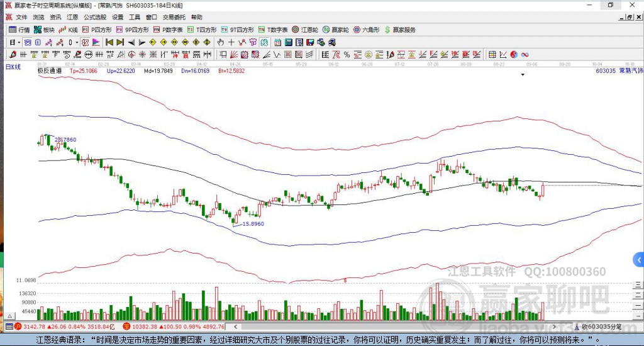Click the circled cross target tool
This screenshot has width=644, height=346.
(131, 55)
